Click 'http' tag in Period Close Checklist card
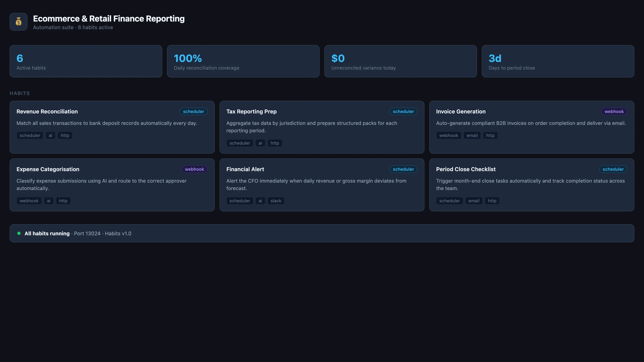The height and width of the screenshot is (362, 644). click(492, 201)
